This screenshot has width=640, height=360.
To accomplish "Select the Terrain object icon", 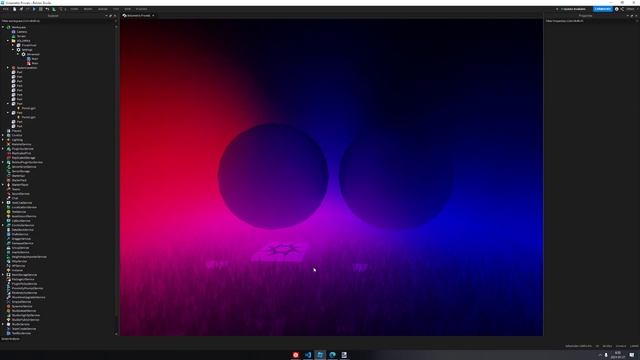I will 13,36.
